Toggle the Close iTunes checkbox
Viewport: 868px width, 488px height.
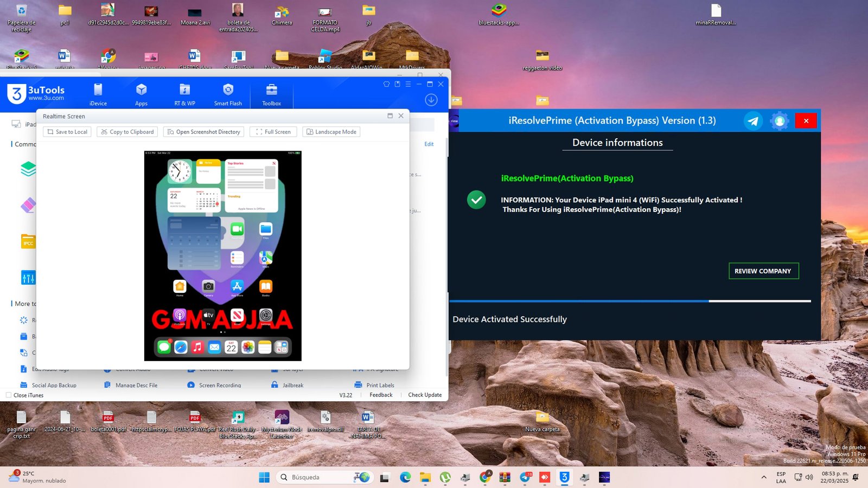(x=9, y=395)
